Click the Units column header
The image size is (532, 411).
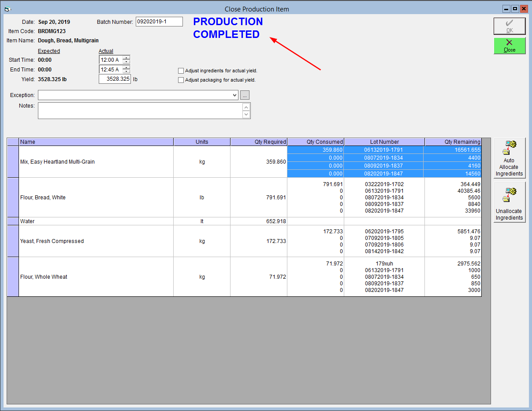pyautogui.click(x=202, y=142)
